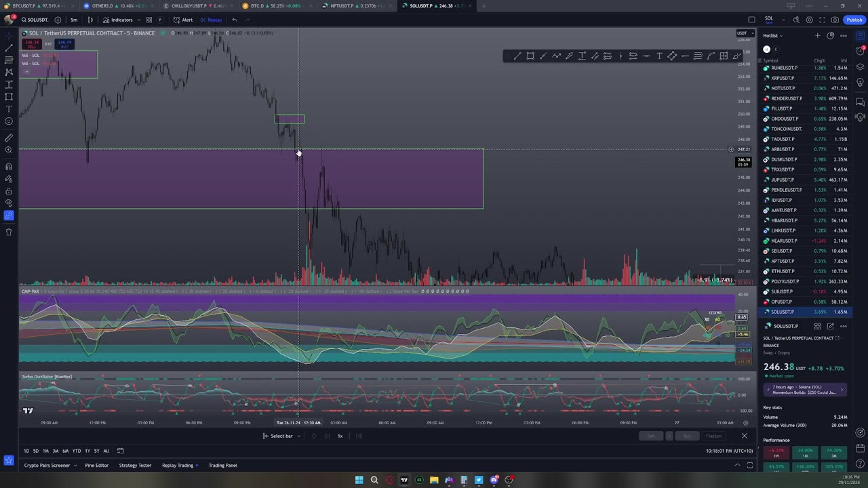
Task: Open the time zone clock menu UTC+10
Action: coord(729,451)
